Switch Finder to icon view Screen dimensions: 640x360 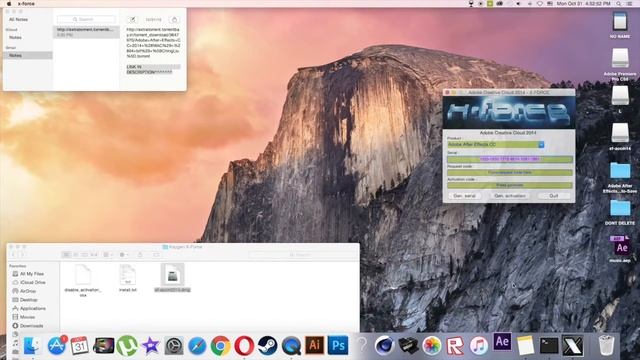[66, 255]
